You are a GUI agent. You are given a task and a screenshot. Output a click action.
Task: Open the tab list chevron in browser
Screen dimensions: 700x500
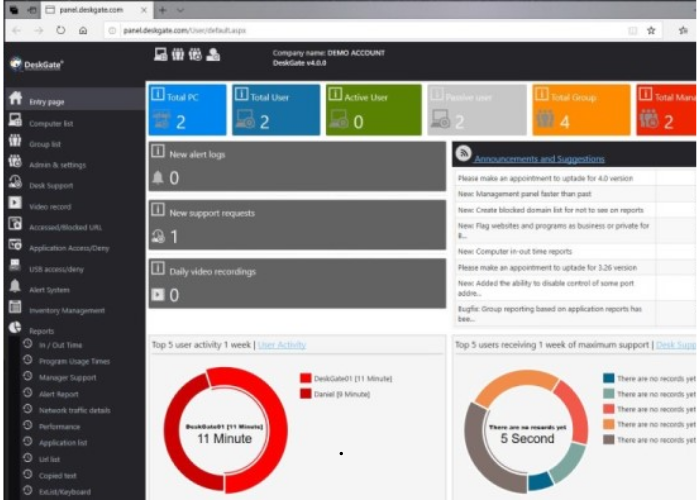coord(180,10)
